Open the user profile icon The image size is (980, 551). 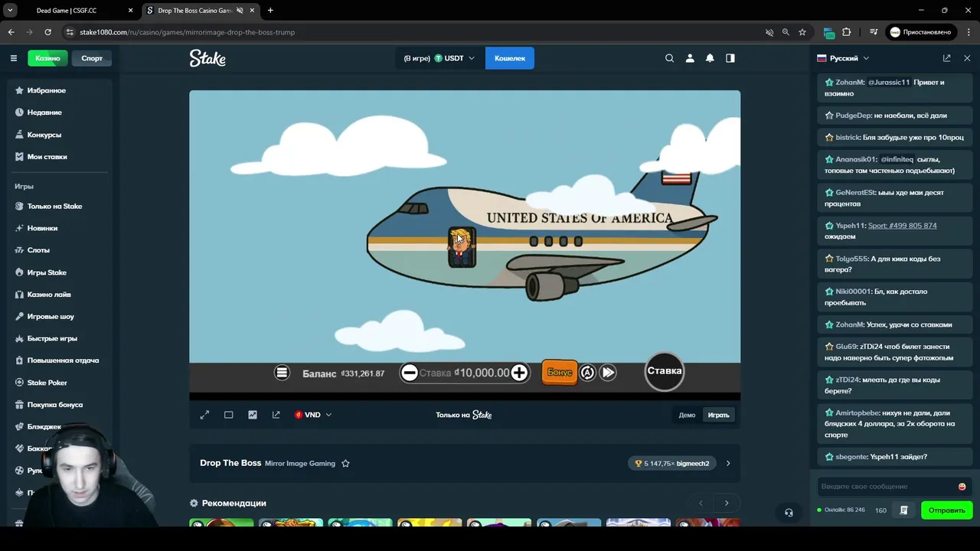(x=690, y=58)
